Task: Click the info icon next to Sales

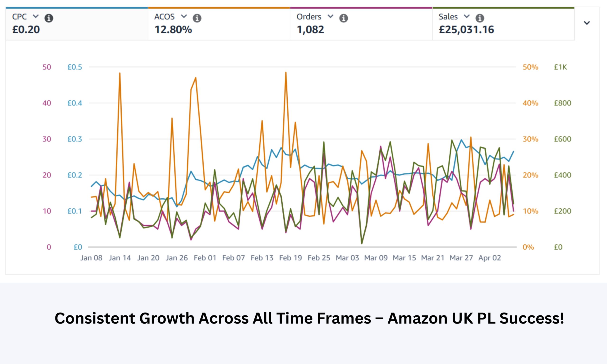Action: [x=480, y=18]
